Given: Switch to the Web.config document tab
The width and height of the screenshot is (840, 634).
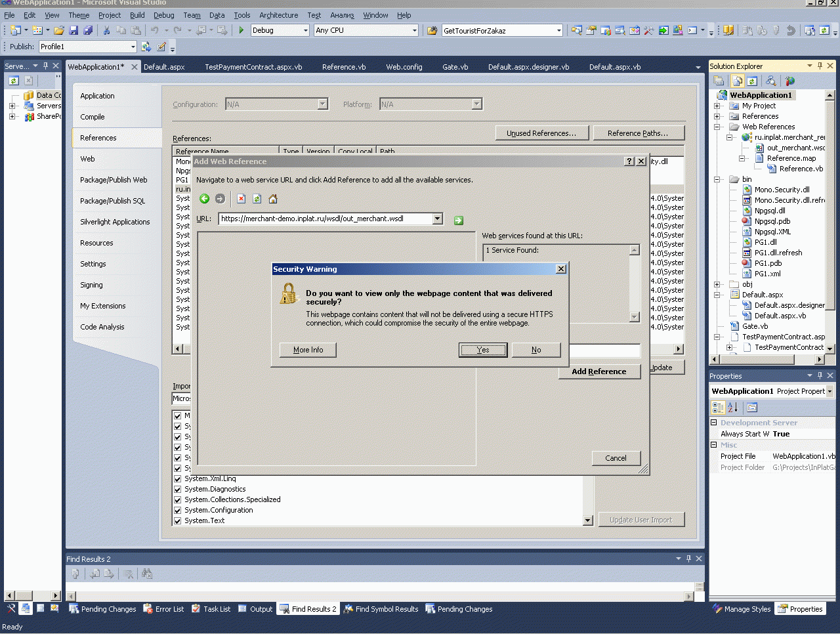Looking at the screenshot, I should tap(404, 67).
